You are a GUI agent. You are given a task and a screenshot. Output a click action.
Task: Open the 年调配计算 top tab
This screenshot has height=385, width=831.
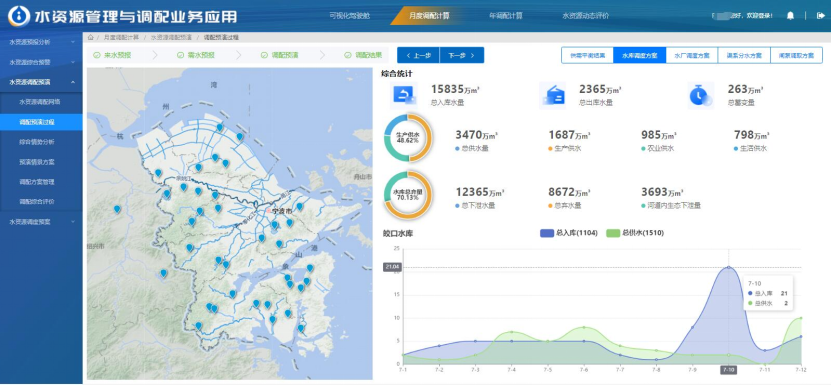point(506,16)
